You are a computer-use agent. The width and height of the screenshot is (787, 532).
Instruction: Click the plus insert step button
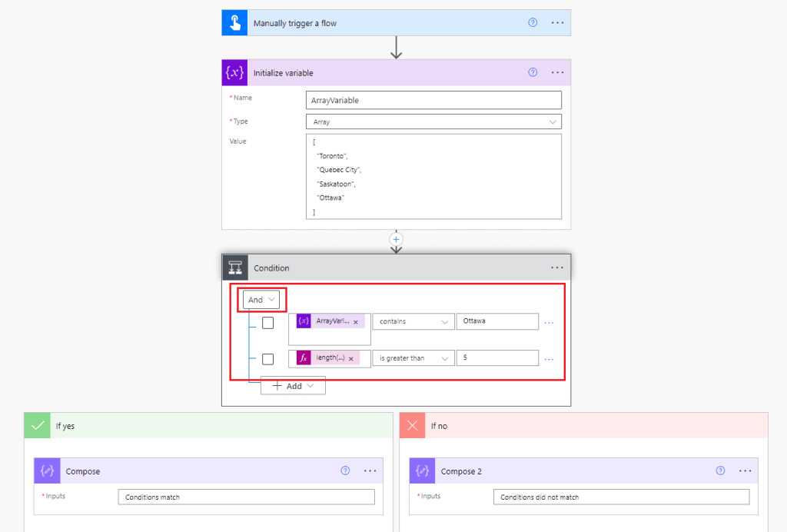coord(396,239)
